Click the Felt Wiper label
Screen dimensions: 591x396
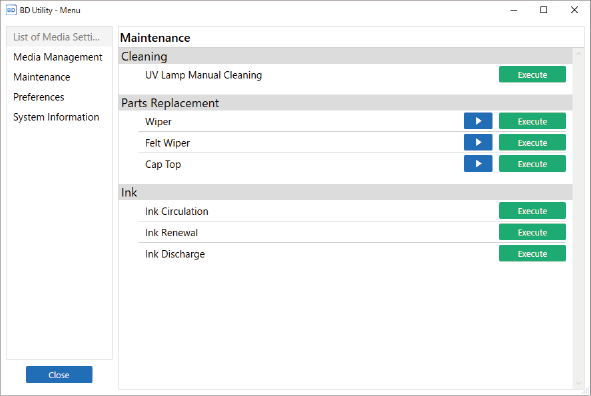pos(167,143)
